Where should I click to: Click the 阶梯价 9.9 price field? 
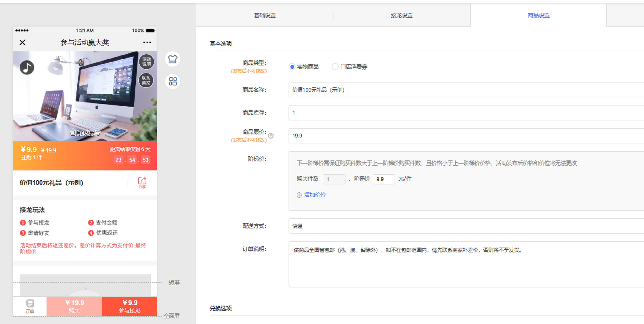click(384, 179)
